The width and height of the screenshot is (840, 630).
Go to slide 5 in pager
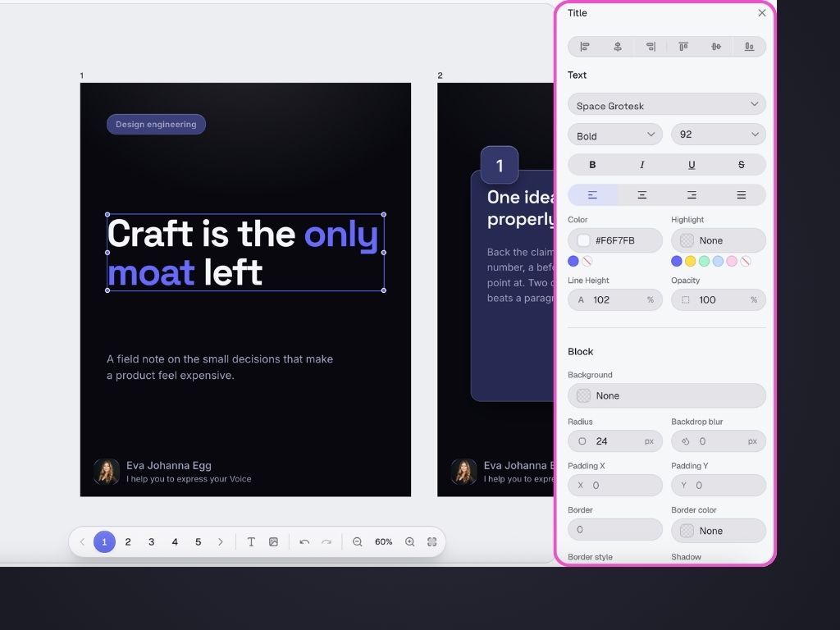(199, 541)
